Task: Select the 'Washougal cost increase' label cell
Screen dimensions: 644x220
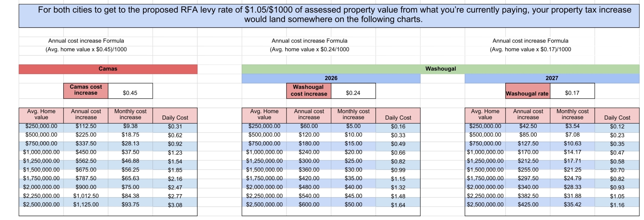Action: point(309,91)
